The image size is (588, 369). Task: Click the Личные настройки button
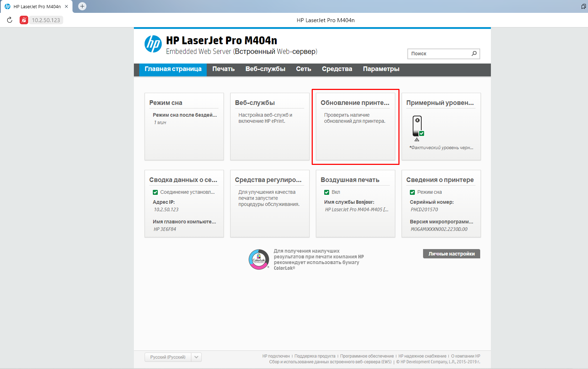(452, 254)
